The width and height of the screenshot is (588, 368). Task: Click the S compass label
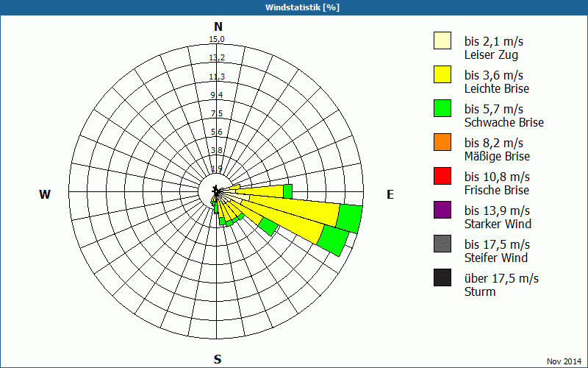coord(218,359)
